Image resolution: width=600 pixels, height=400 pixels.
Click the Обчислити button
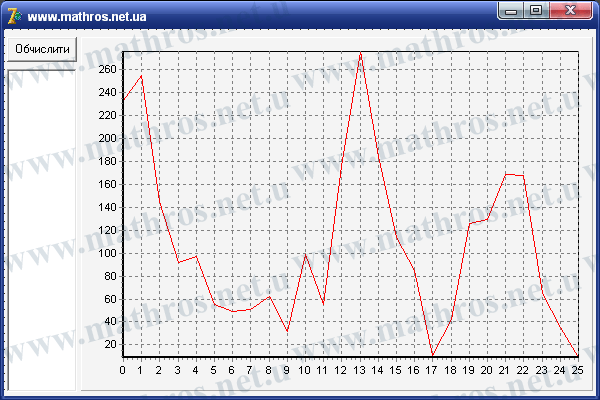(42, 49)
